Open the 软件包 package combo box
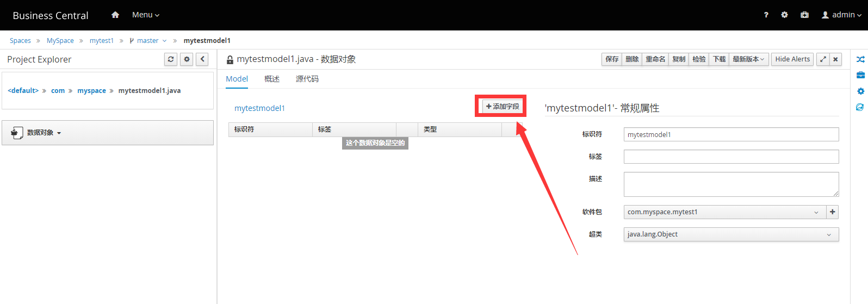The width and height of the screenshot is (868, 304). [724, 212]
